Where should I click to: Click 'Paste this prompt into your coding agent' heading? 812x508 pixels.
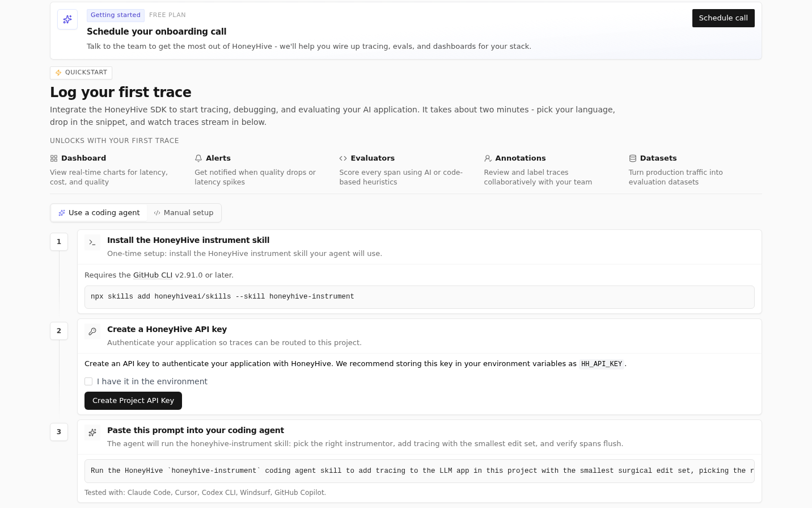[196, 430]
